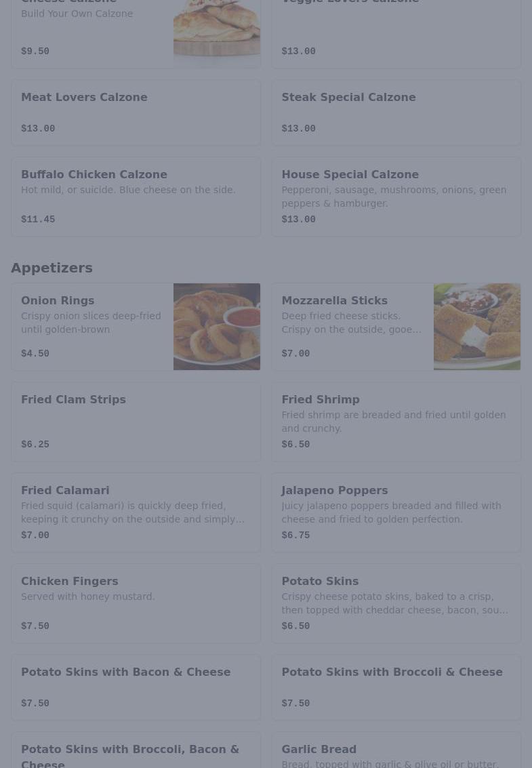532x768 pixels.
Task: Choose the House Special Calzone
Action: pos(396,197)
